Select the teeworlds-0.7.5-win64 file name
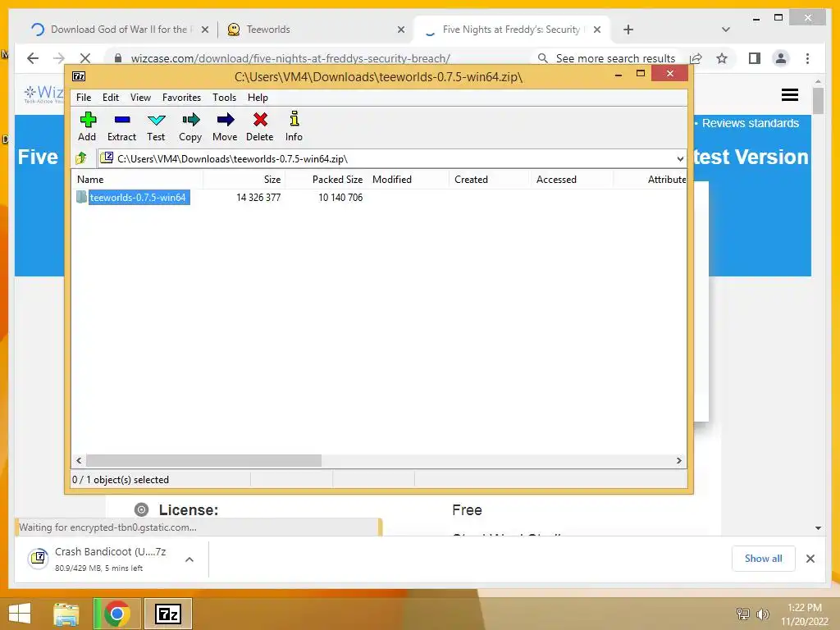The image size is (840, 630). coord(138,197)
